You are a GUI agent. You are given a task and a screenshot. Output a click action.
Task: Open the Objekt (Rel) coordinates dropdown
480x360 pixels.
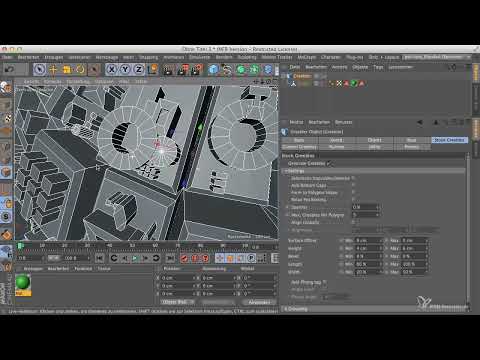coord(178,302)
